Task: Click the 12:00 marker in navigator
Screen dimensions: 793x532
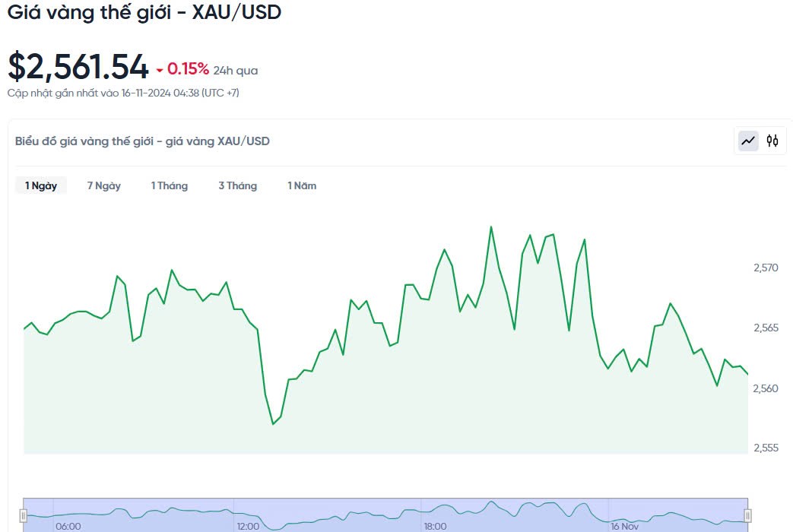Action: point(248,526)
